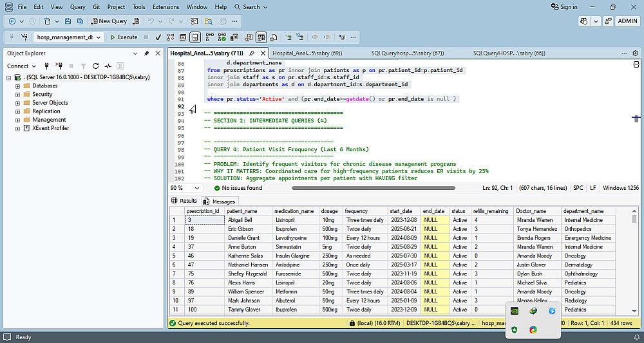
Task: Toggle Results to Grid mode
Action: [x=261, y=37]
